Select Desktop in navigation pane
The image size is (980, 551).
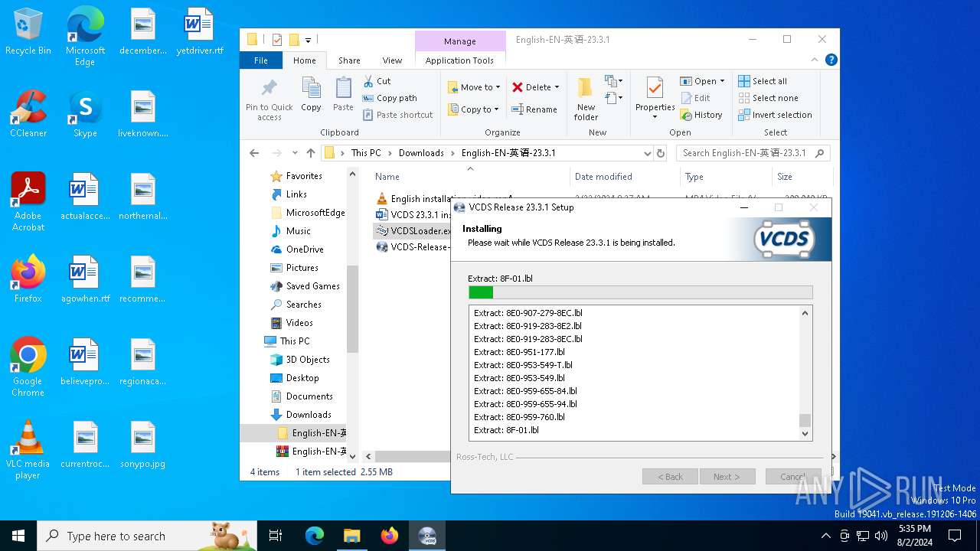[302, 378]
